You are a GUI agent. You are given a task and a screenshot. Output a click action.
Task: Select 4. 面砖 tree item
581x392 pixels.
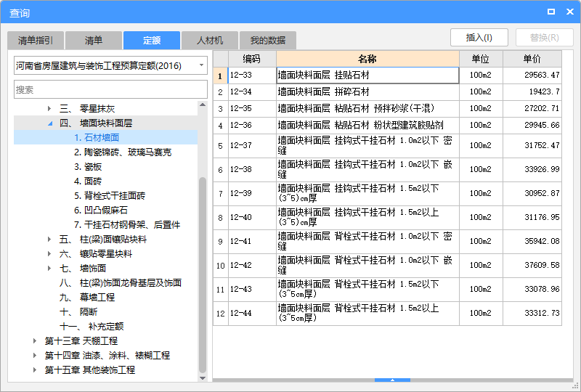pos(88,181)
